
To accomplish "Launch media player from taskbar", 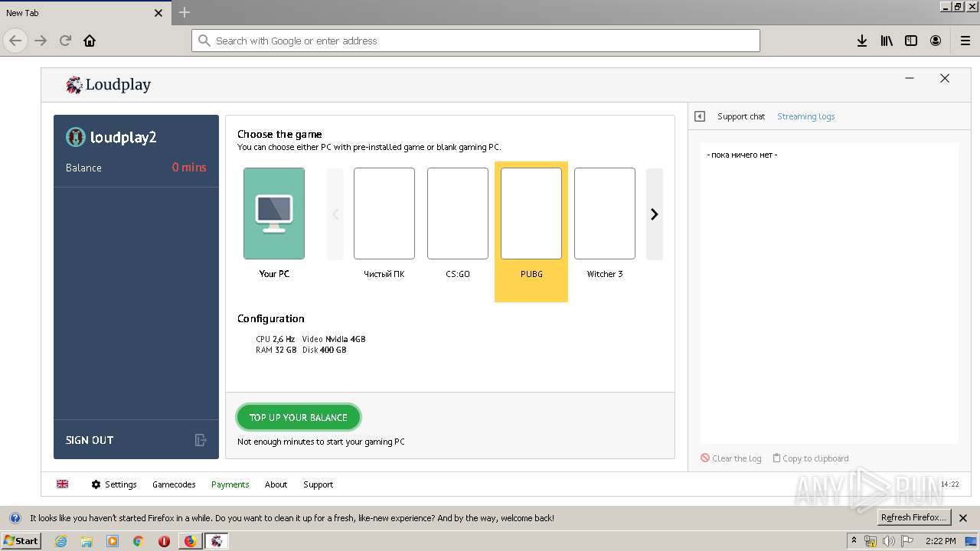I will click(113, 541).
